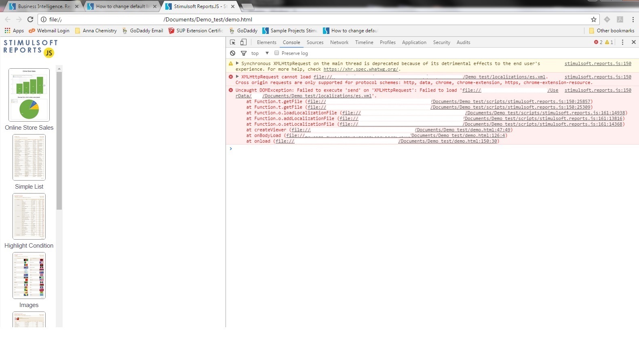
Task: Close the Business Intelligence tab
Action: point(77,6)
